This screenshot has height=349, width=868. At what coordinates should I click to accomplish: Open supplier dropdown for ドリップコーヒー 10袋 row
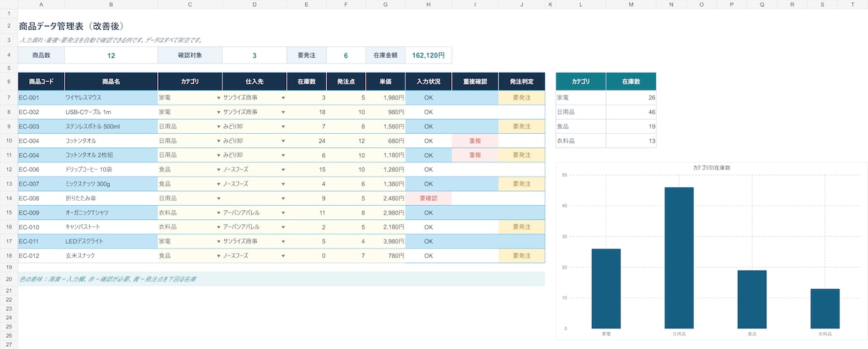click(283, 170)
